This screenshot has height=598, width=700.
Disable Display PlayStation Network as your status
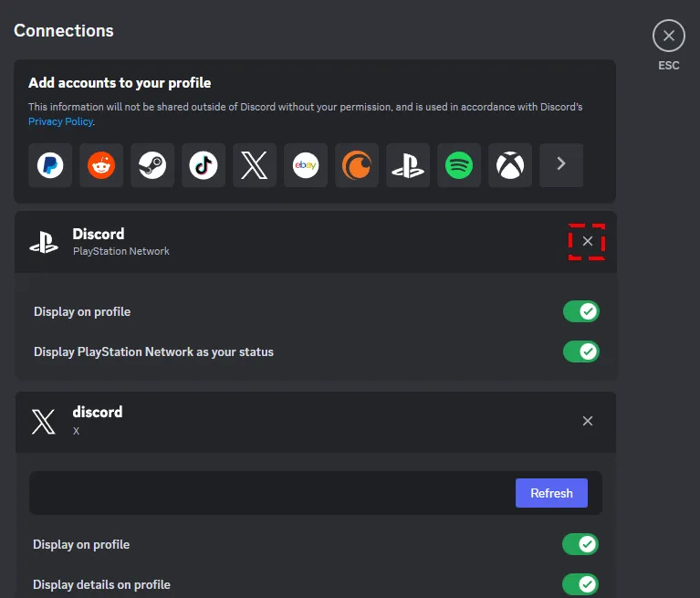(x=580, y=351)
